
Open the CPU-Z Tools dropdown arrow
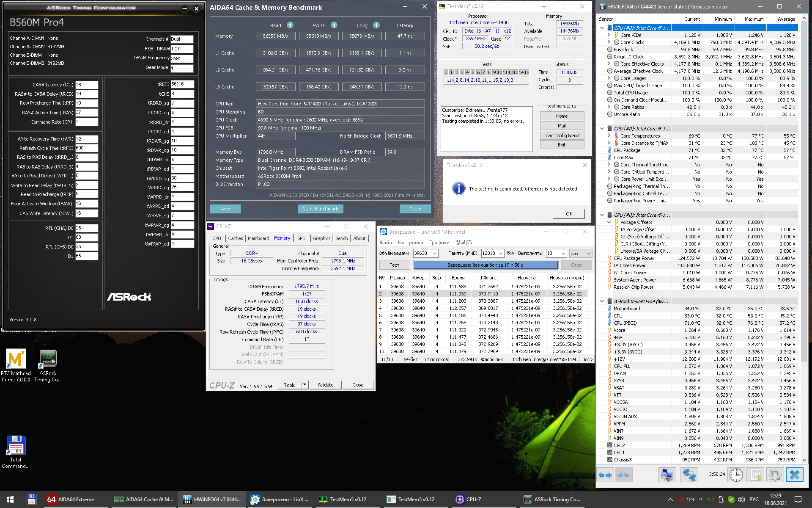click(x=304, y=385)
